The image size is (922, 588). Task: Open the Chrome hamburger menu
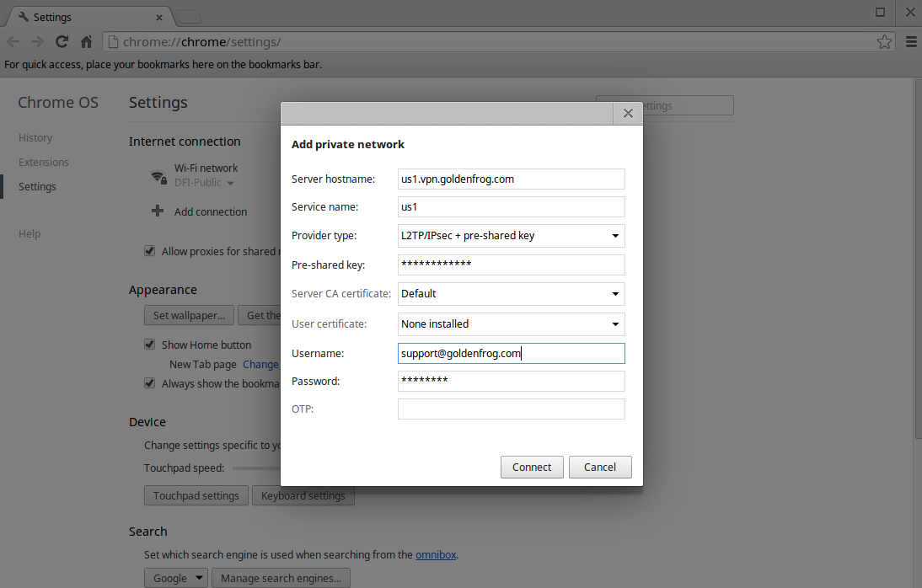point(911,42)
